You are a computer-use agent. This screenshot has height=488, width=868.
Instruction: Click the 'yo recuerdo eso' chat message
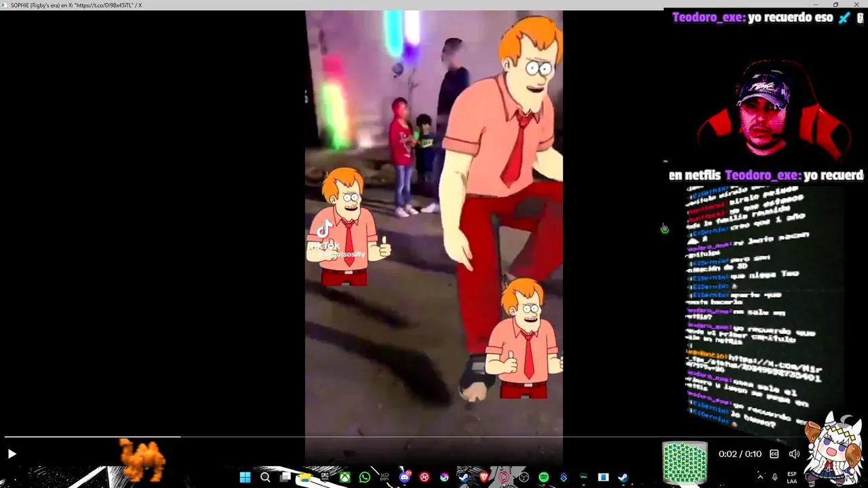point(790,18)
